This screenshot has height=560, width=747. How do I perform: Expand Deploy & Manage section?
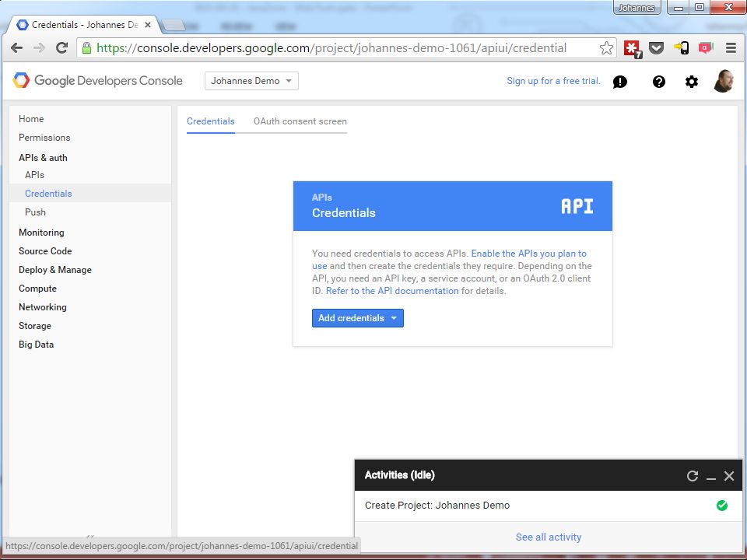tap(54, 270)
